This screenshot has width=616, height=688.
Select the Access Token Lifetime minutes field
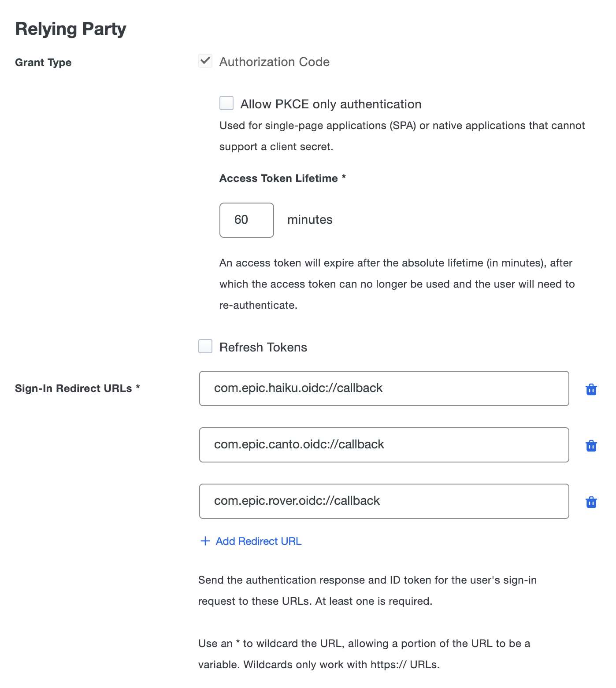246,220
